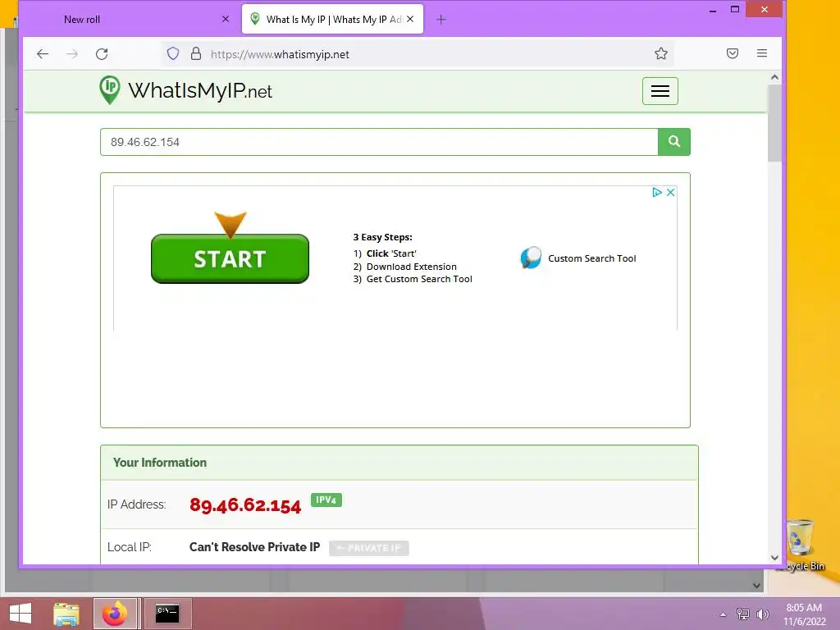Minimize the Firefox window
This screenshot has height=630, width=840.
click(713, 10)
